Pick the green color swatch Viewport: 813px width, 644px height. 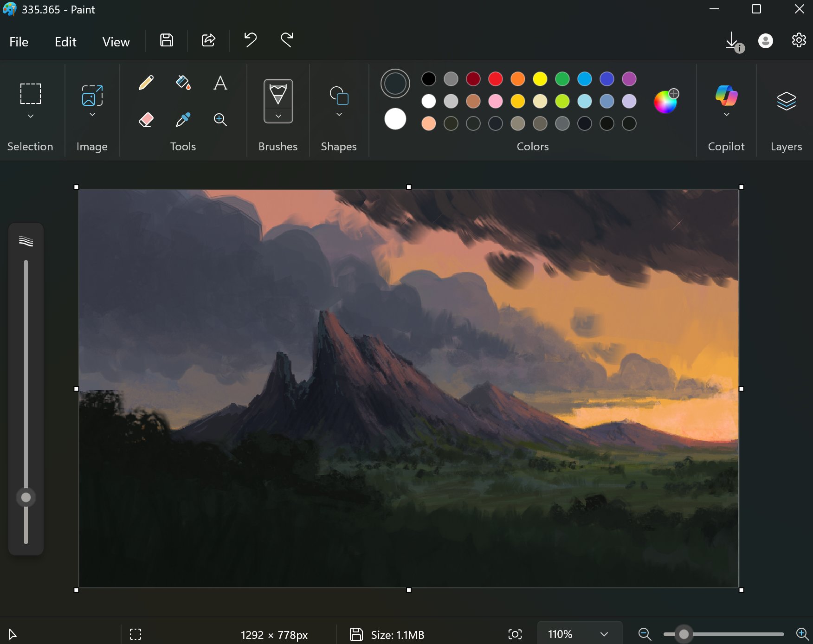pyautogui.click(x=562, y=79)
